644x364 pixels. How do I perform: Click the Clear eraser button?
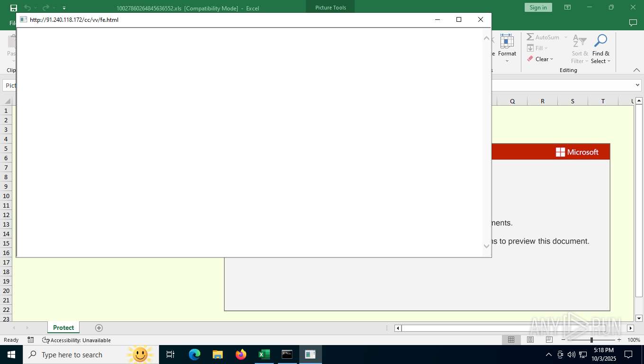540,59
